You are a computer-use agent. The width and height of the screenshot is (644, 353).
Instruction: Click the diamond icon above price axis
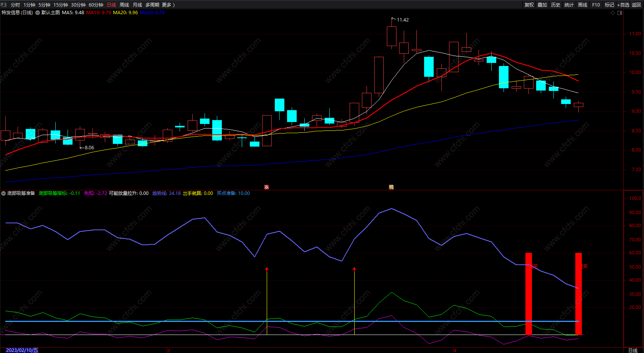click(x=613, y=13)
